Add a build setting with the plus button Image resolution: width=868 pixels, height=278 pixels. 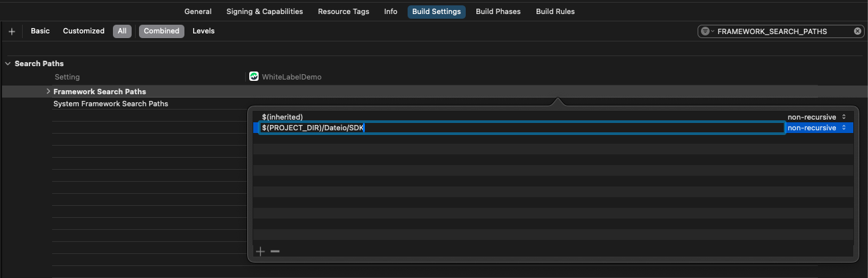pyautogui.click(x=12, y=31)
